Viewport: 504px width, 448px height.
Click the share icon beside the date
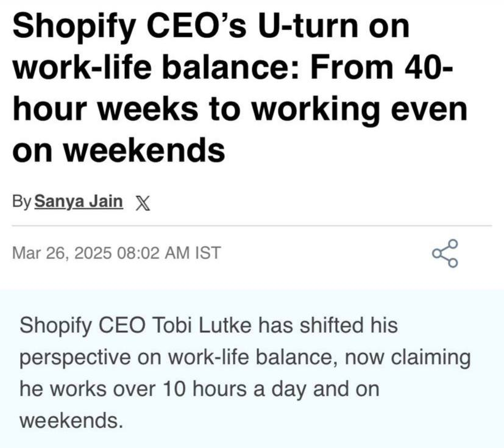[x=444, y=253]
